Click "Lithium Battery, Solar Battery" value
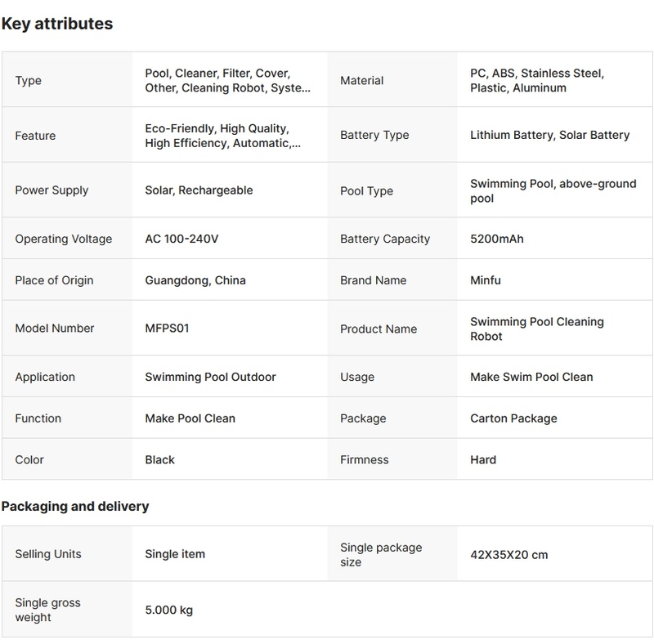Viewport: 654px width, 644px height. [549, 135]
